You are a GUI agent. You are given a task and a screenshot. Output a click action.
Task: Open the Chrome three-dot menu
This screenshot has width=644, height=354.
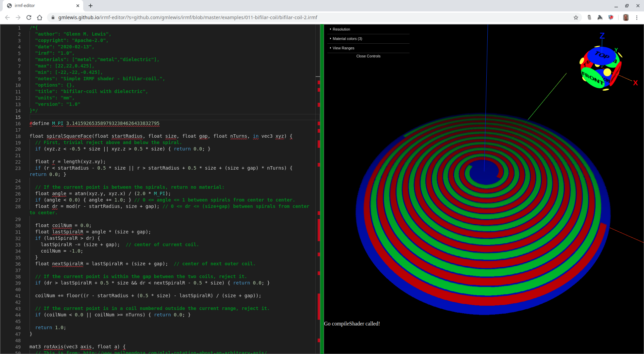637,17
